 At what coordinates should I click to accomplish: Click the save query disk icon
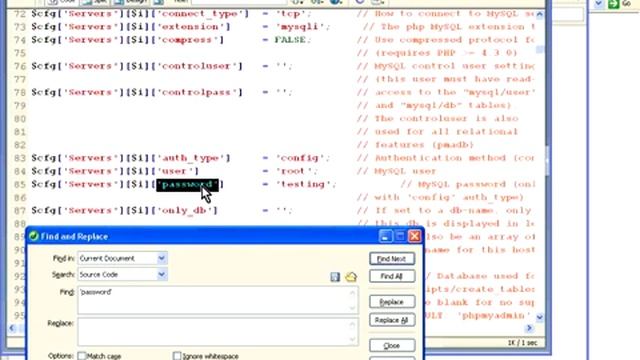click(335, 277)
